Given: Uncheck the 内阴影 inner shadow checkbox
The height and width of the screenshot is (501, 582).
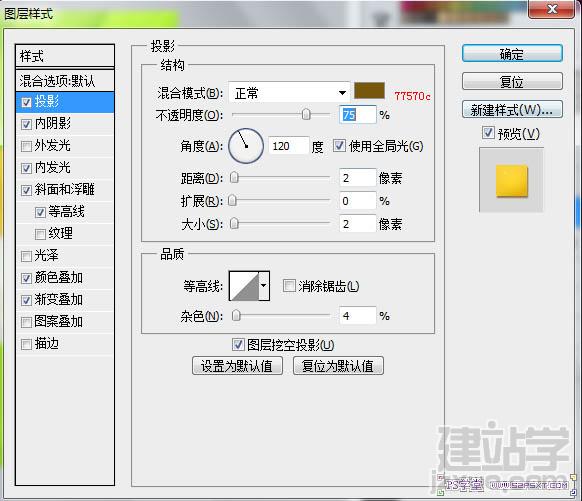Looking at the screenshot, I should pyautogui.click(x=26, y=124).
